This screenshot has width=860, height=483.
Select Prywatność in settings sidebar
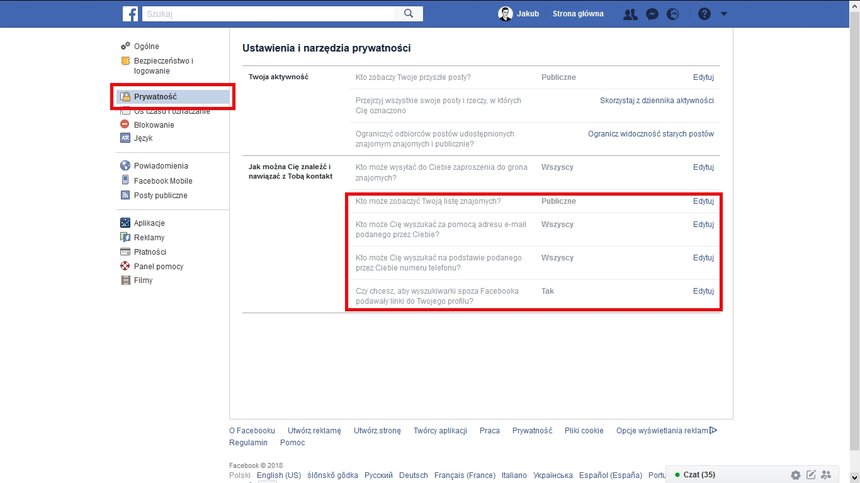tap(155, 96)
